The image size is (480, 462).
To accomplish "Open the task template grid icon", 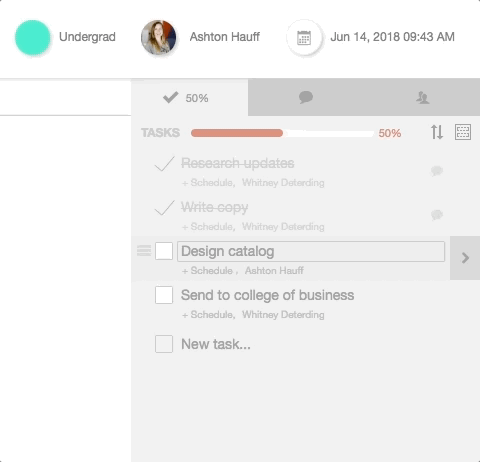I will 463,132.
